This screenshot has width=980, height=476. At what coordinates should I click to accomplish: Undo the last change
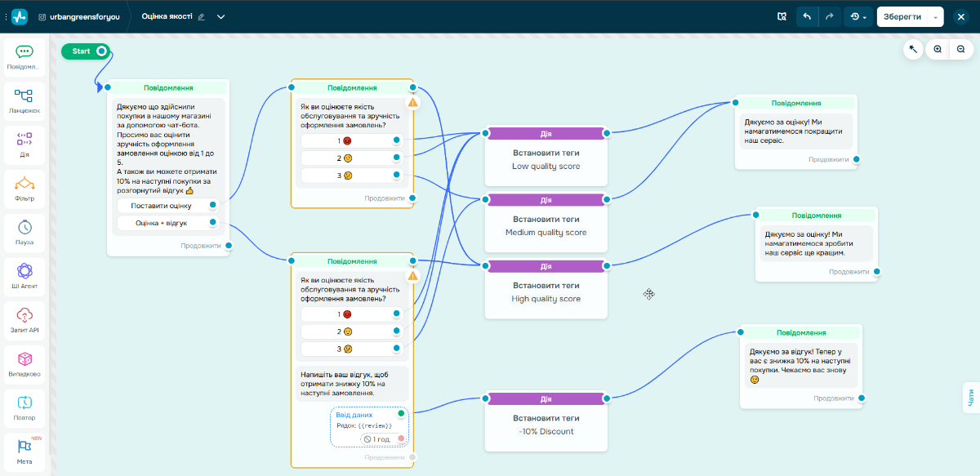(807, 16)
